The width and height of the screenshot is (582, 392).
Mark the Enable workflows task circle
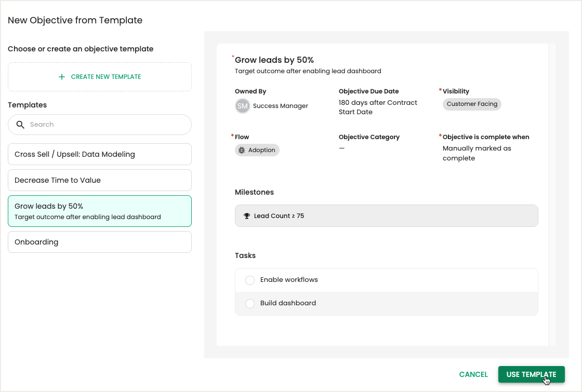250,280
